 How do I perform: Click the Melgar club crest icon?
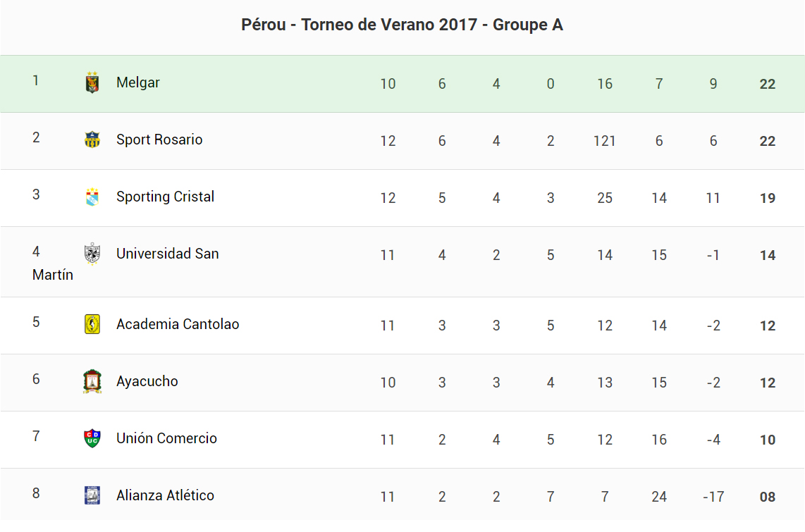click(92, 83)
